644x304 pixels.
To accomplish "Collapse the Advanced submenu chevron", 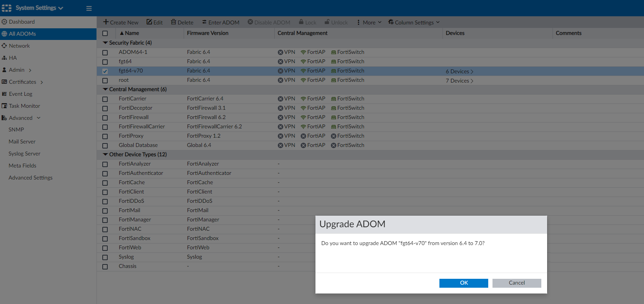I will point(38,118).
